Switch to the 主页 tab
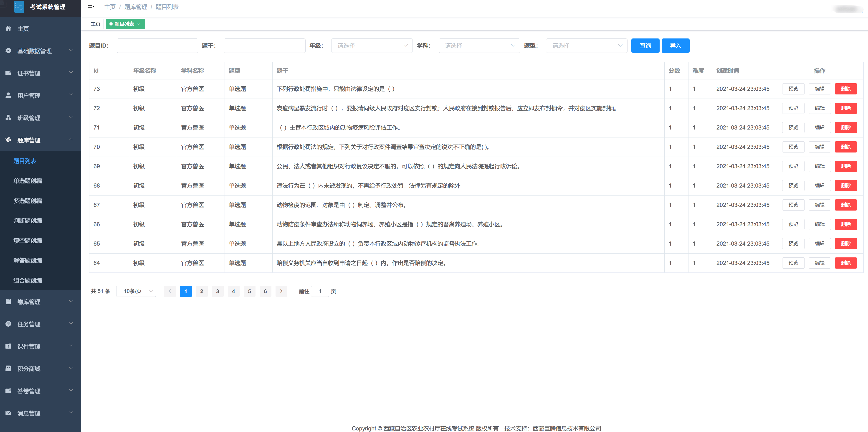868x432 pixels. pyautogui.click(x=95, y=24)
